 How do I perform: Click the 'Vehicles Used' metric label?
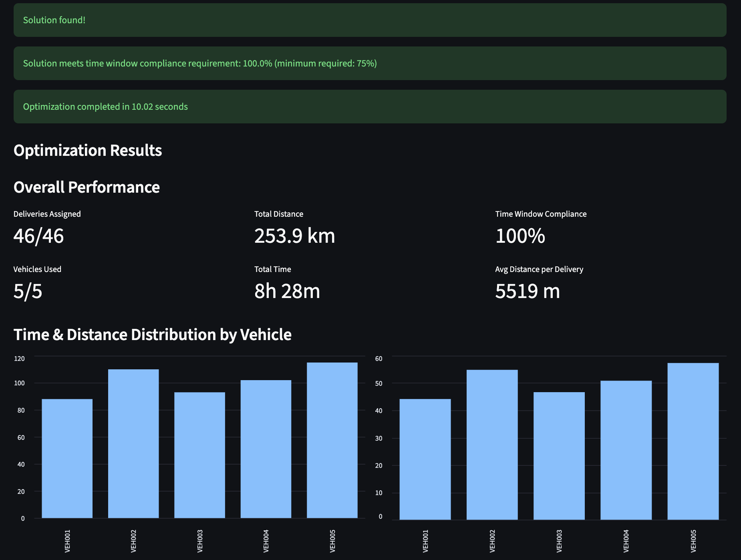37,269
